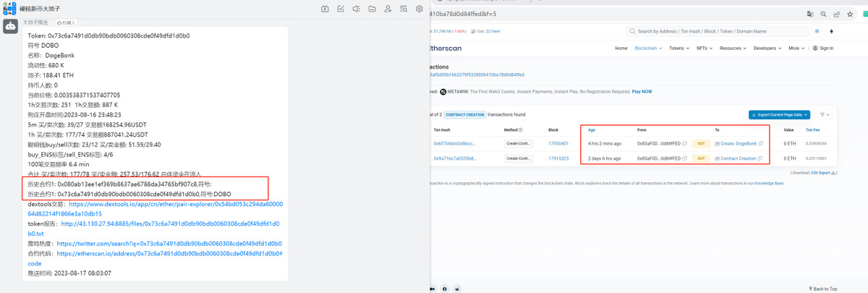
Task: Expand the Resources menu
Action: [x=733, y=48]
